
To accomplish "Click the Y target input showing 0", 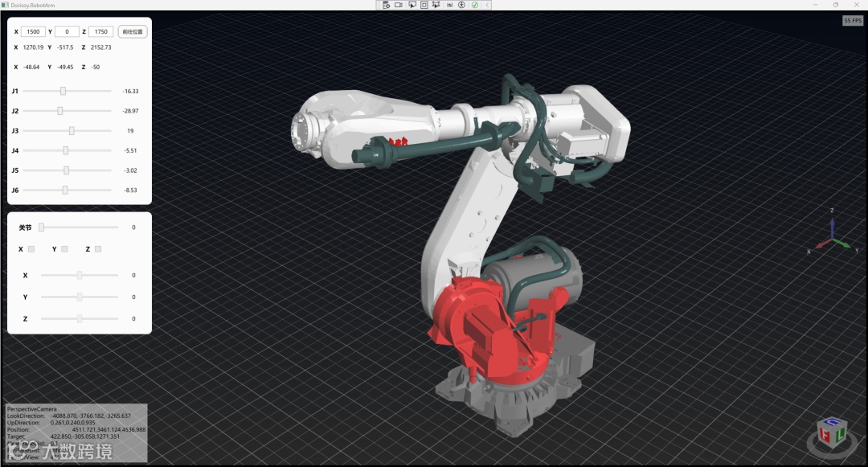I will [x=67, y=31].
